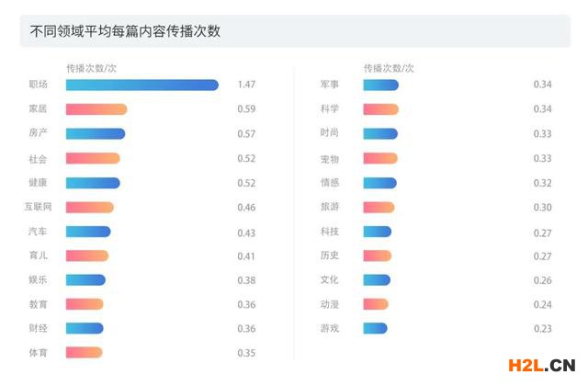This screenshot has height=386, width=588.
Task: Select the 育儿 category label
Action: click(x=38, y=255)
